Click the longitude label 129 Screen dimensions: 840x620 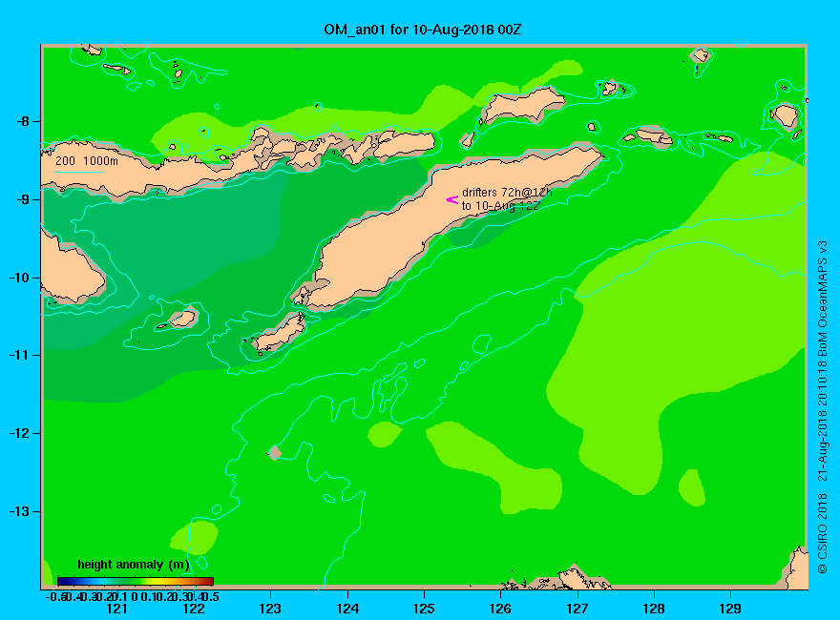[x=730, y=609]
